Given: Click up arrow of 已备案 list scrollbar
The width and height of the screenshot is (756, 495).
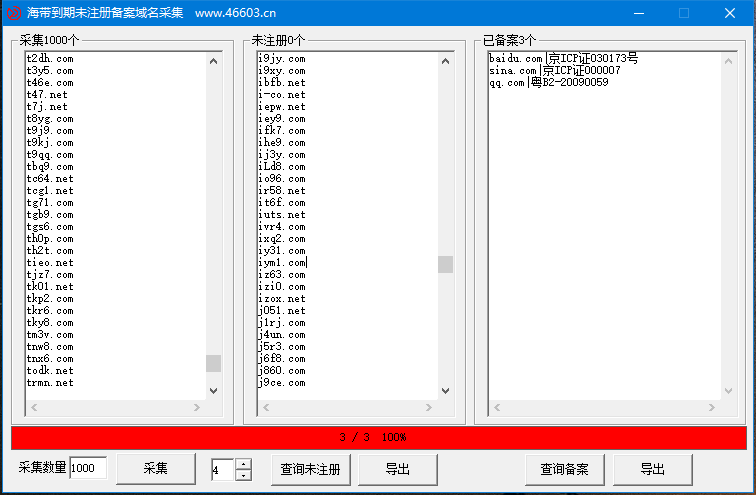Looking at the screenshot, I should coord(729,61).
